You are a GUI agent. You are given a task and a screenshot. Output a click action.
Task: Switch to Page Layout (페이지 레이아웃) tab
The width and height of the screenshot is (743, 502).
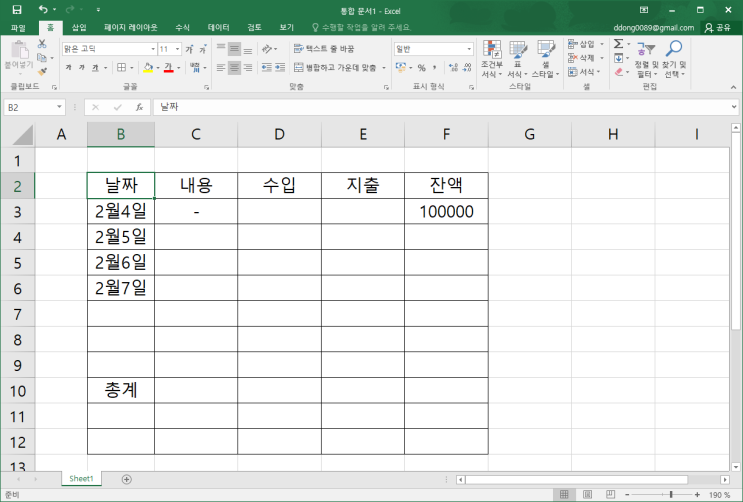click(x=131, y=27)
